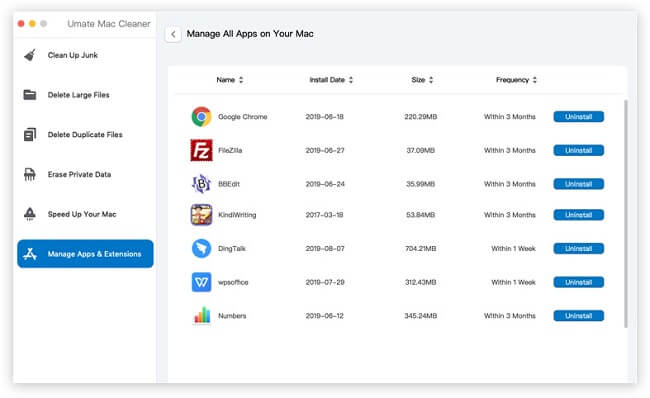Click the app list vertical scrollbar
The image size is (650, 398).
pos(626,214)
